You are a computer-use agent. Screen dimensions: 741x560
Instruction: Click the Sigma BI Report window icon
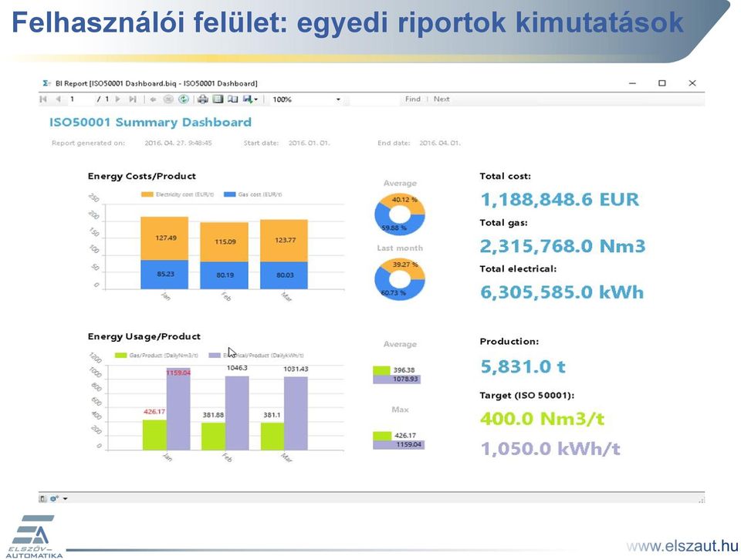point(46,83)
